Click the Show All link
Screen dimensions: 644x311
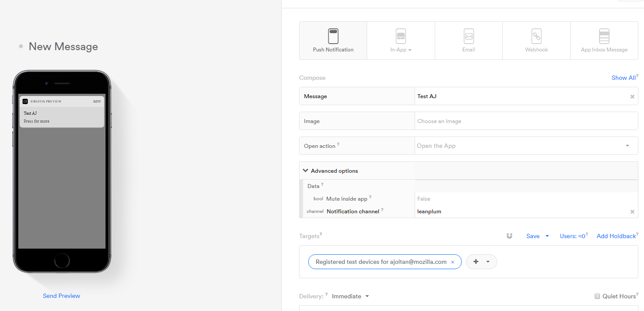624,78
